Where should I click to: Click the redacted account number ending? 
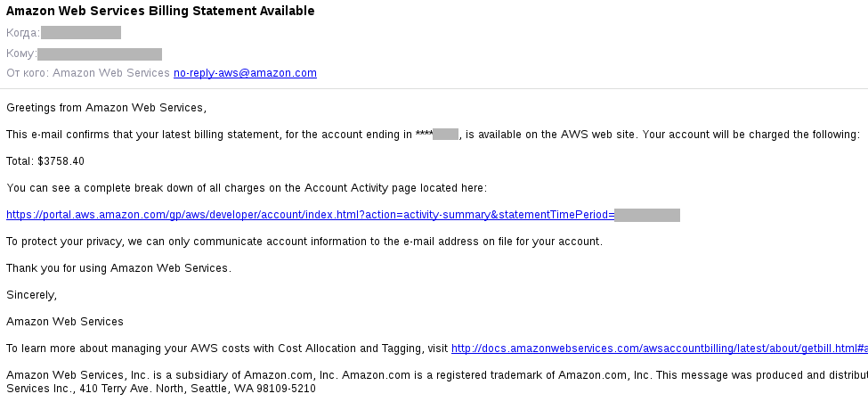click(446, 135)
